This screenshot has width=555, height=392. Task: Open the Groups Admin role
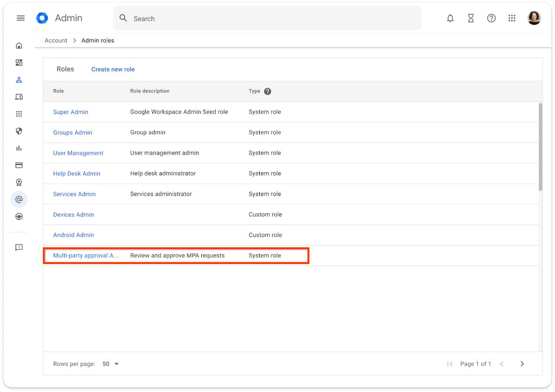click(x=72, y=132)
